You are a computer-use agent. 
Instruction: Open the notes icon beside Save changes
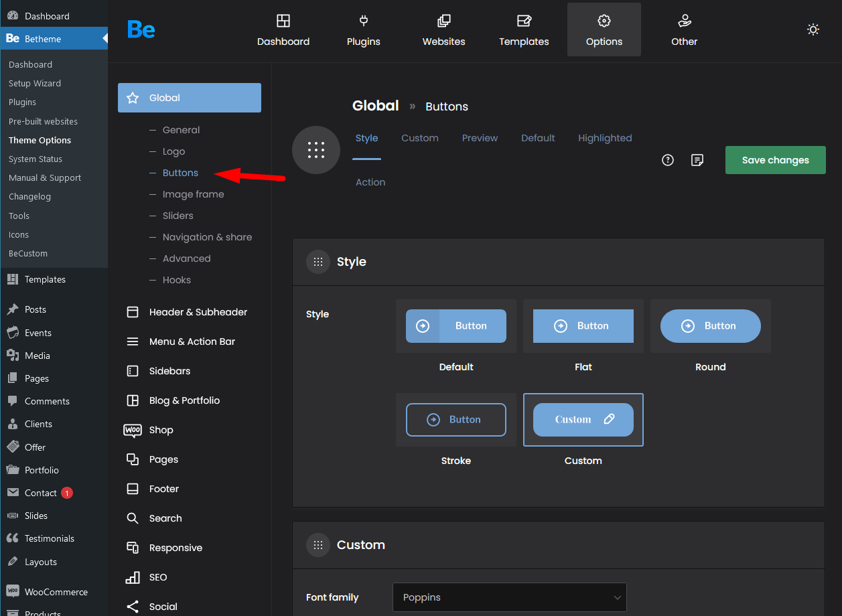[697, 160]
